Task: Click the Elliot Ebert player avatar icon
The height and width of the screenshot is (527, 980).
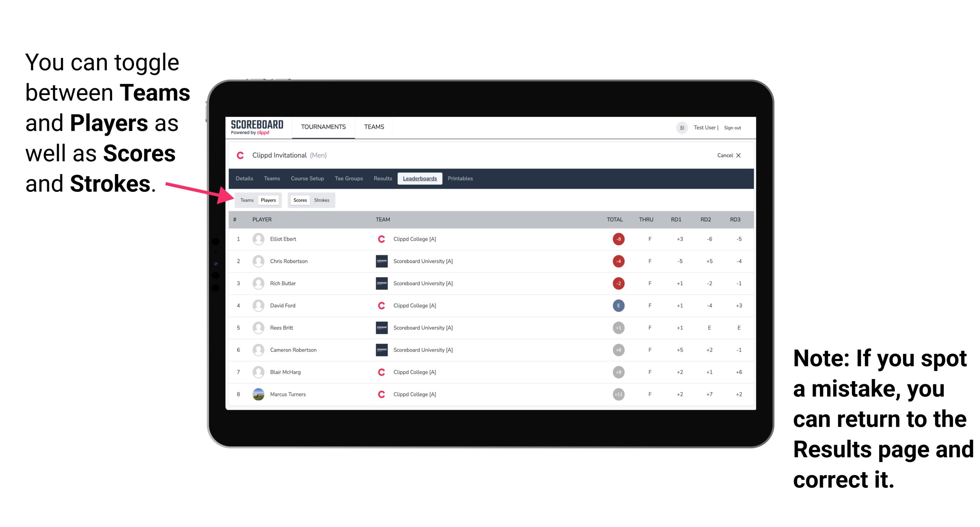Action: pyautogui.click(x=258, y=239)
